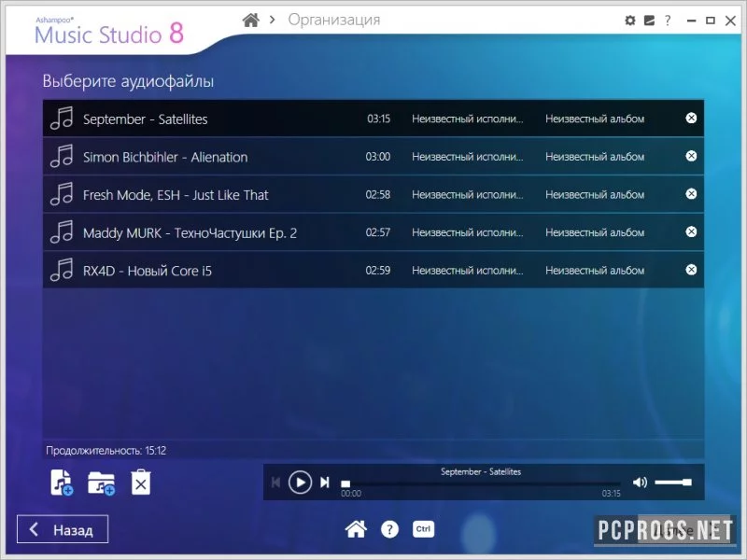The height and width of the screenshot is (560, 747).
Task: Click the Music Studio 8 logo
Action: pos(109,33)
